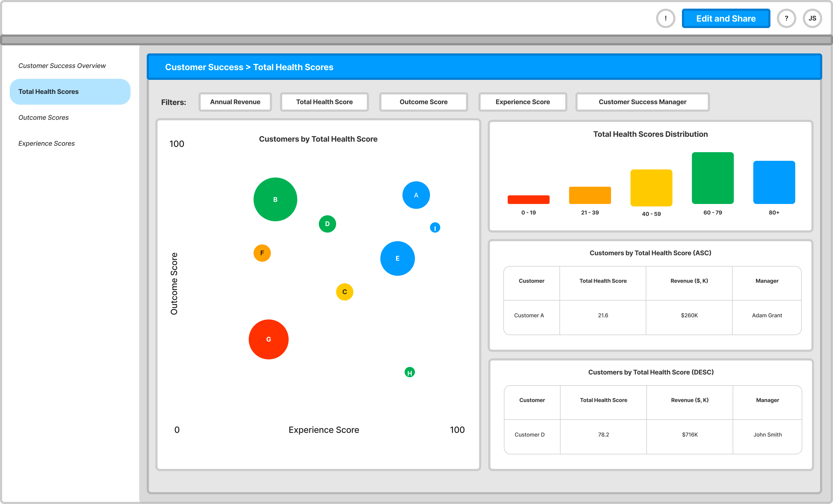Click the Edit and Share button

[x=725, y=18]
